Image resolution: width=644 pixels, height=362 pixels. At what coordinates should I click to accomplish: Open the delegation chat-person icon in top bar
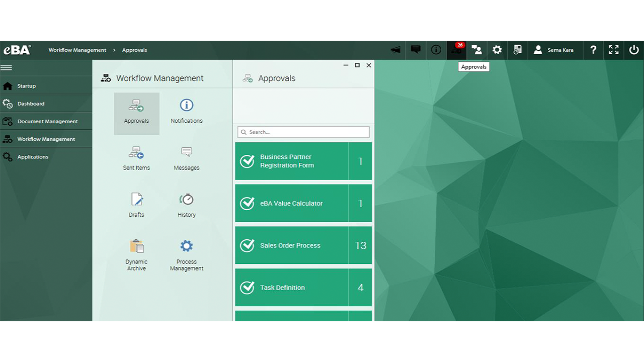tap(476, 50)
